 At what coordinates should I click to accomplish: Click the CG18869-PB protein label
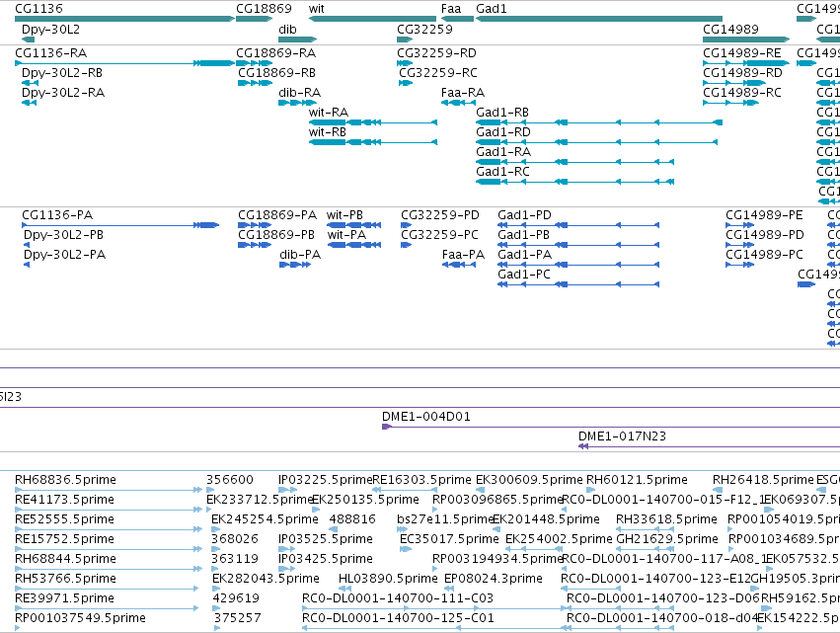pyautogui.click(x=276, y=235)
